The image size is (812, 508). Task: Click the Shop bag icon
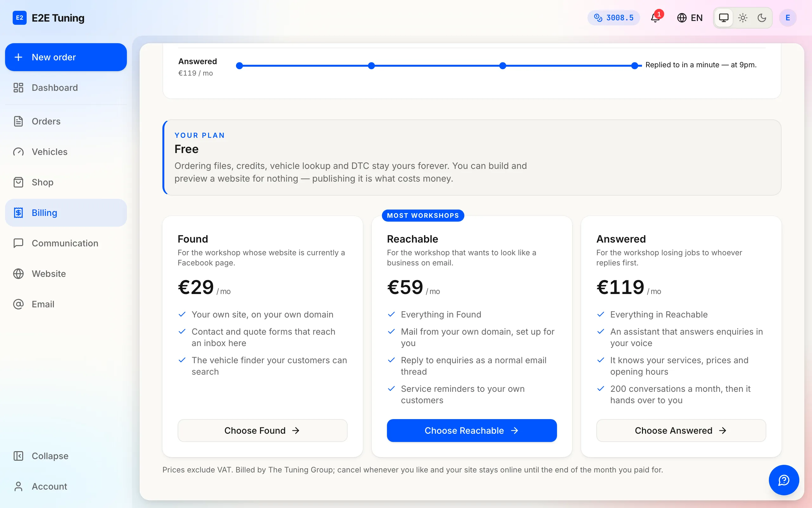[18, 183]
